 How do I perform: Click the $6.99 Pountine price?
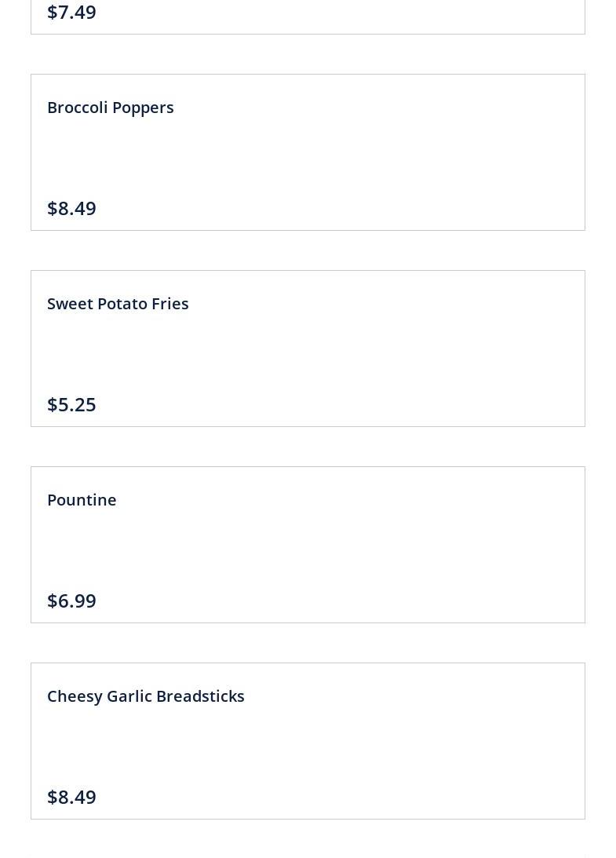(x=71, y=601)
